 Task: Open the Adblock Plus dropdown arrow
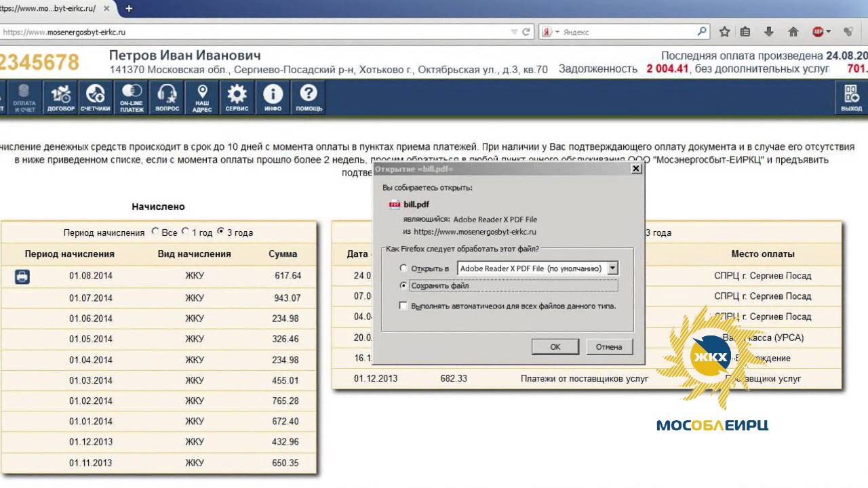pyautogui.click(x=829, y=32)
